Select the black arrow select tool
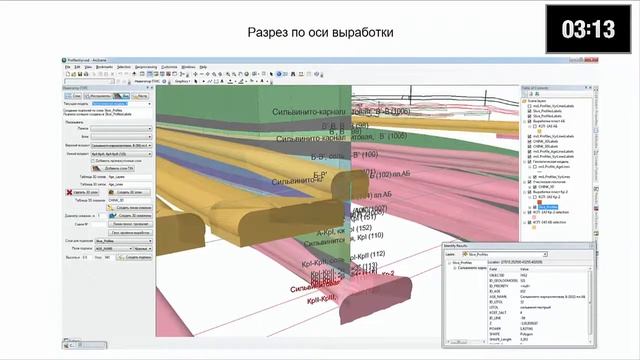 point(271,74)
